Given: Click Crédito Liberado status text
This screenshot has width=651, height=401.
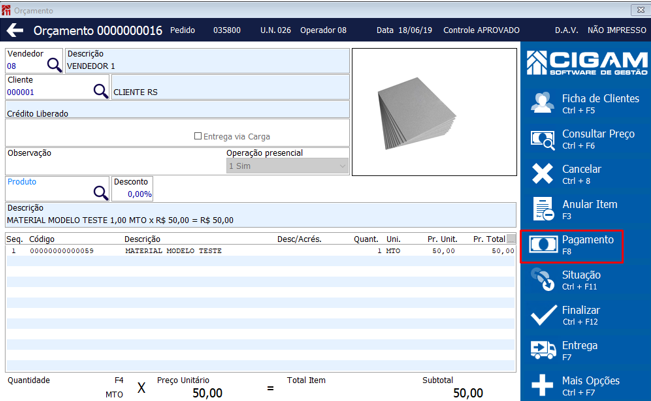Looking at the screenshot, I should pyautogui.click(x=37, y=113).
